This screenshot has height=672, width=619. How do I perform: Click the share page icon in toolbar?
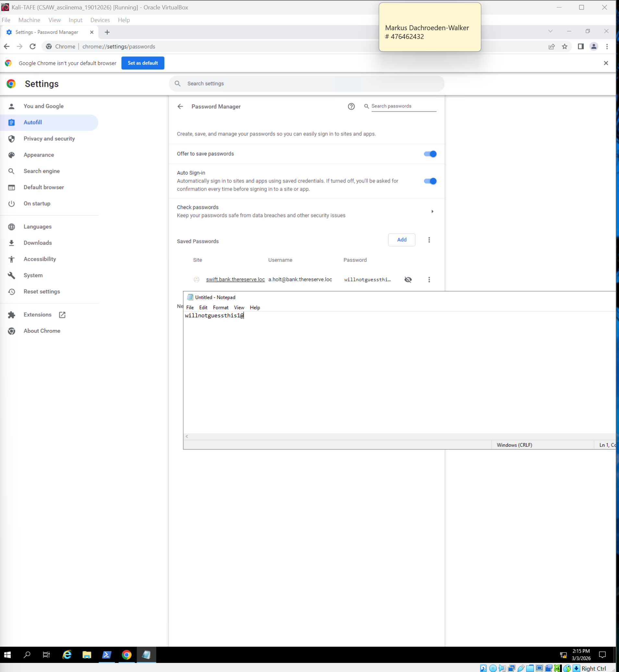coord(551,47)
